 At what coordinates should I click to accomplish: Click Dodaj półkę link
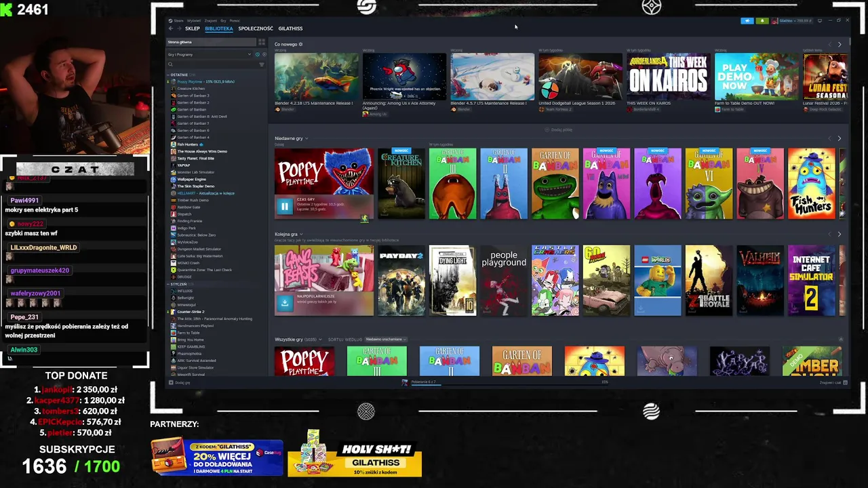tap(559, 129)
